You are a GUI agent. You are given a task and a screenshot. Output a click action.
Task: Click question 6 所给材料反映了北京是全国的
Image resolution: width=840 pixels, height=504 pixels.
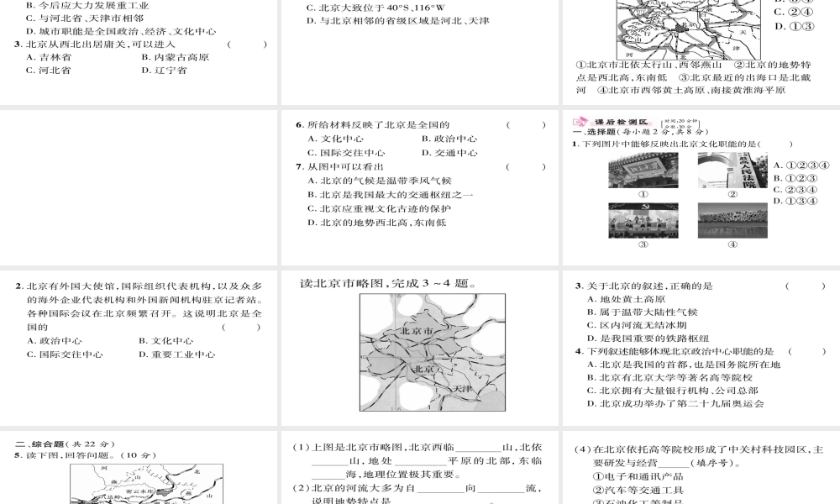(x=373, y=125)
